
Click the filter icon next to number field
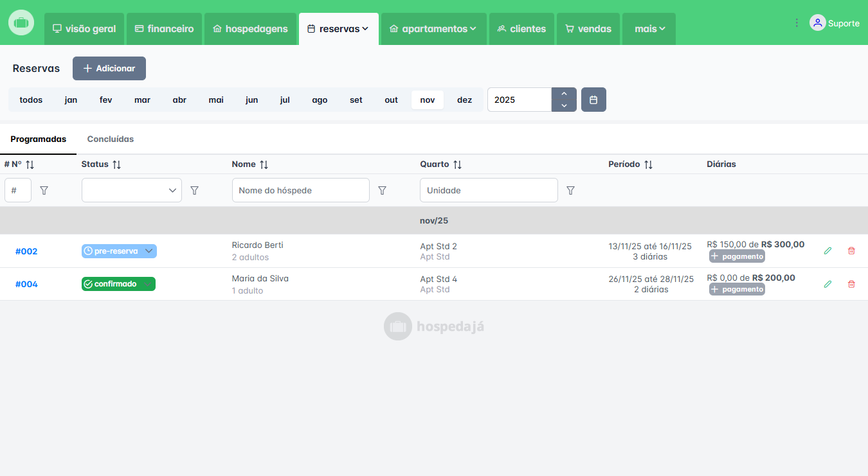(44, 190)
